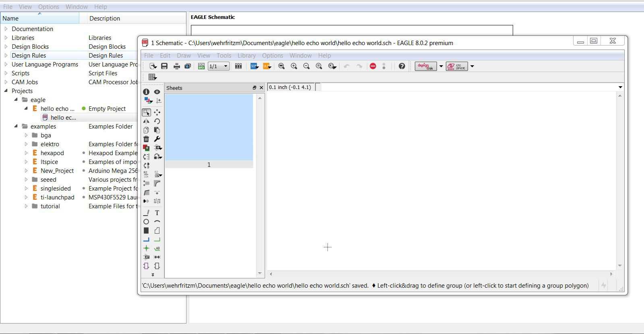Click the Print icon in the schematic toolbar
The height and width of the screenshot is (334, 644).
pos(176,66)
